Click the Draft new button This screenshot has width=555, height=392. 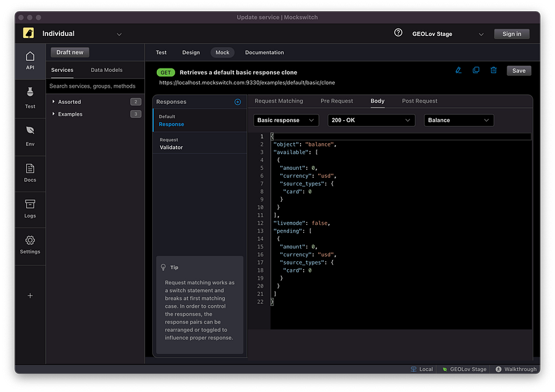tap(70, 52)
